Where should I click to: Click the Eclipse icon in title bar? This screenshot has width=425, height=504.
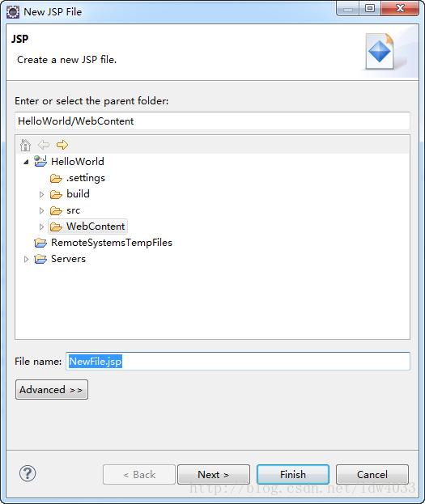tap(13, 12)
